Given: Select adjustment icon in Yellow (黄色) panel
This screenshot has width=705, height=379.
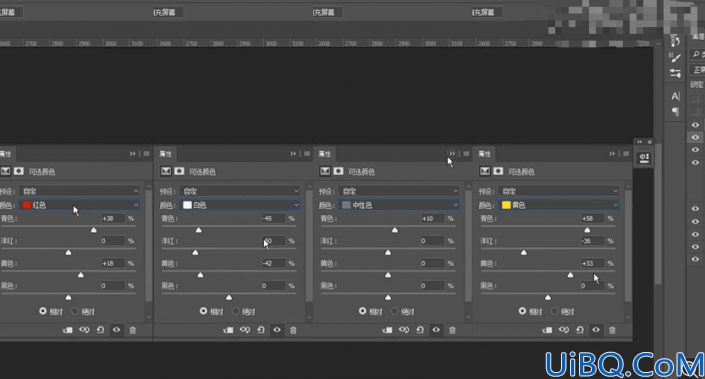Looking at the screenshot, I should (485, 171).
